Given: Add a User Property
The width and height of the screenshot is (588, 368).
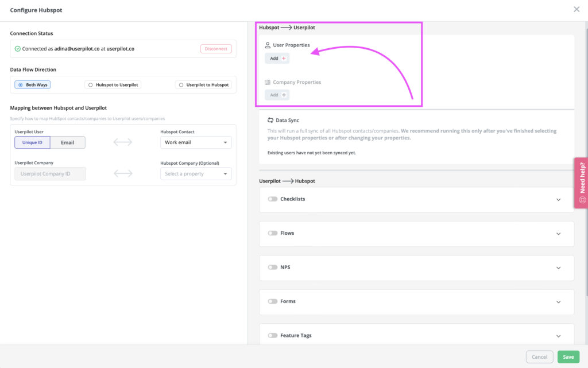Looking at the screenshot, I should point(277,58).
